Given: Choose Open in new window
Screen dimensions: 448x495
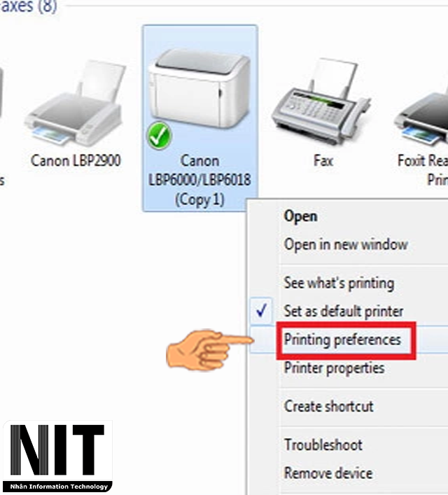Looking at the screenshot, I should (x=346, y=244).
